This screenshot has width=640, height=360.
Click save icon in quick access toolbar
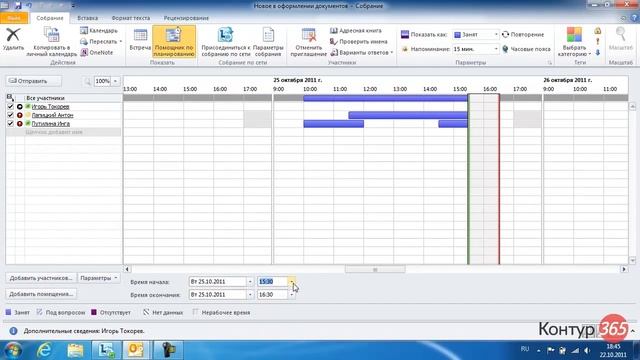pos(18,6)
